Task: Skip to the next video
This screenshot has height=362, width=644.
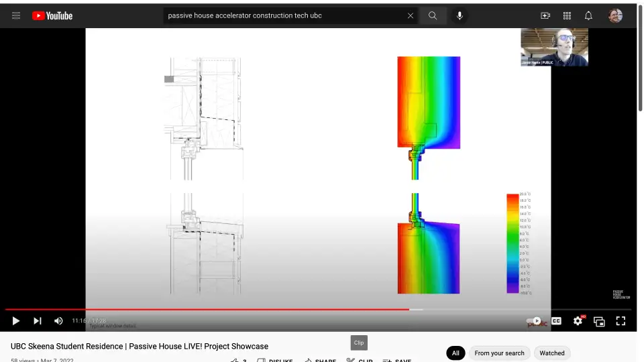Action: pos(38,321)
